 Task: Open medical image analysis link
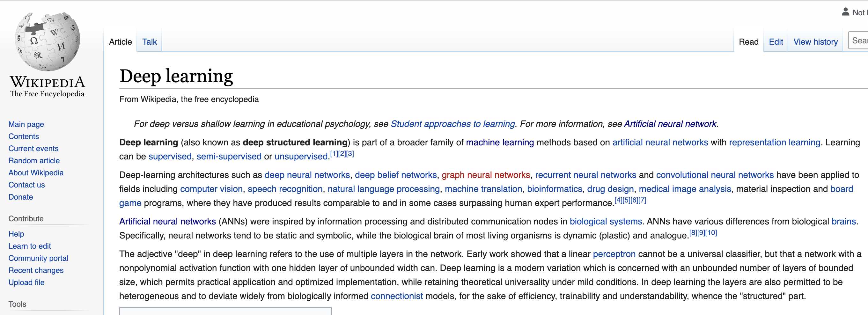tap(685, 189)
